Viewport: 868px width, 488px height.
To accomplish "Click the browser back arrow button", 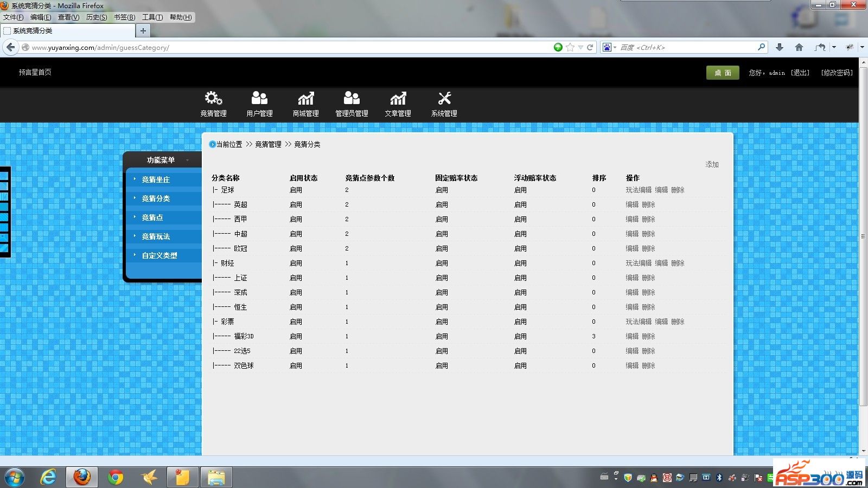I will 10,47.
